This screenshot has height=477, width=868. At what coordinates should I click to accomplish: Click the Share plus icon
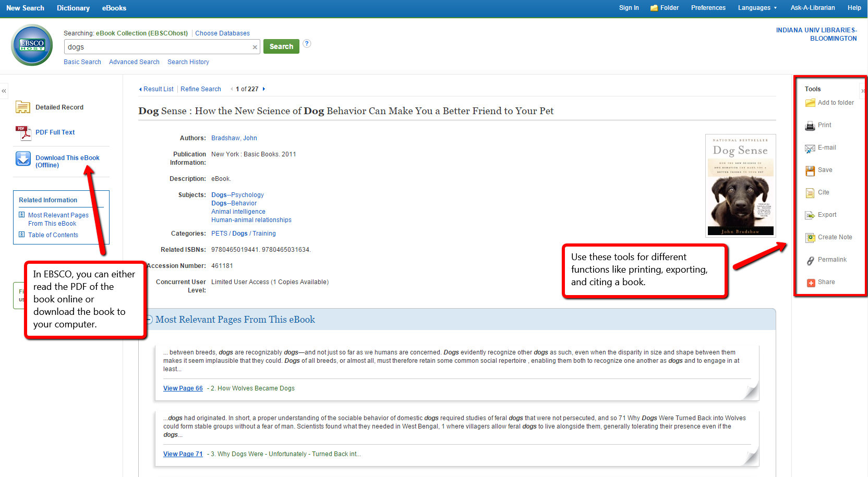click(811, 283)
